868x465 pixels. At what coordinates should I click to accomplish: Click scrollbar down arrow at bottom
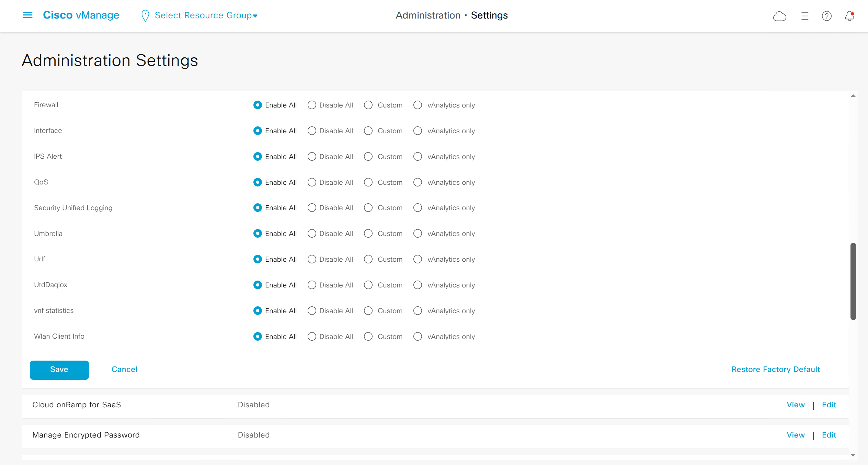click(x=853, y=455)
